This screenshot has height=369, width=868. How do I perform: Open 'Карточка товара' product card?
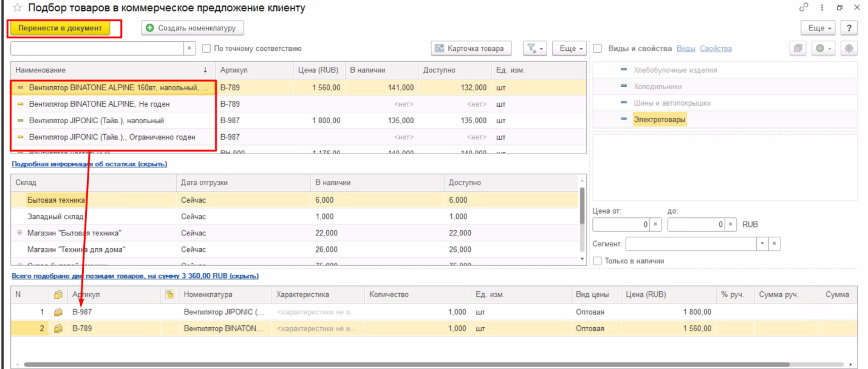point(471,49)
